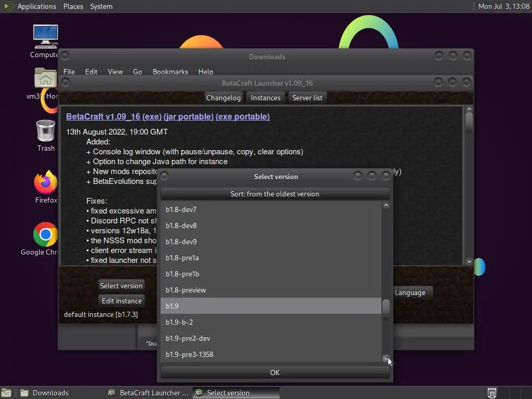Open the Applications menu
The width and height of the screenshot is (532, 399).
(x=37, y=6)
